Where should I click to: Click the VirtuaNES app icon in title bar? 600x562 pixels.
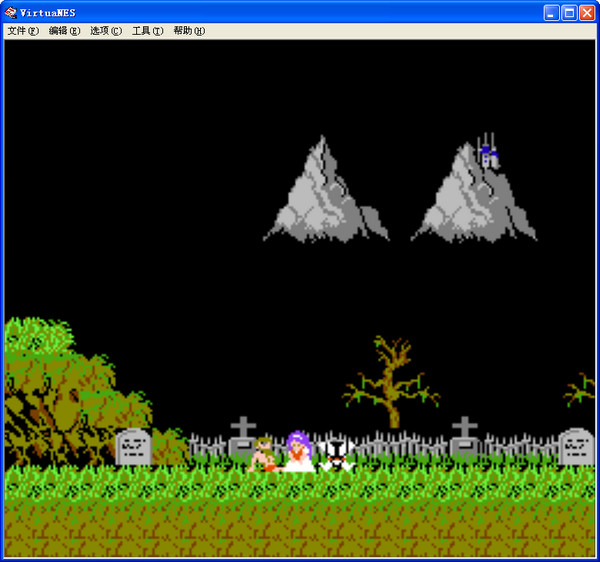pyautogui.click(x=11, y=13)
